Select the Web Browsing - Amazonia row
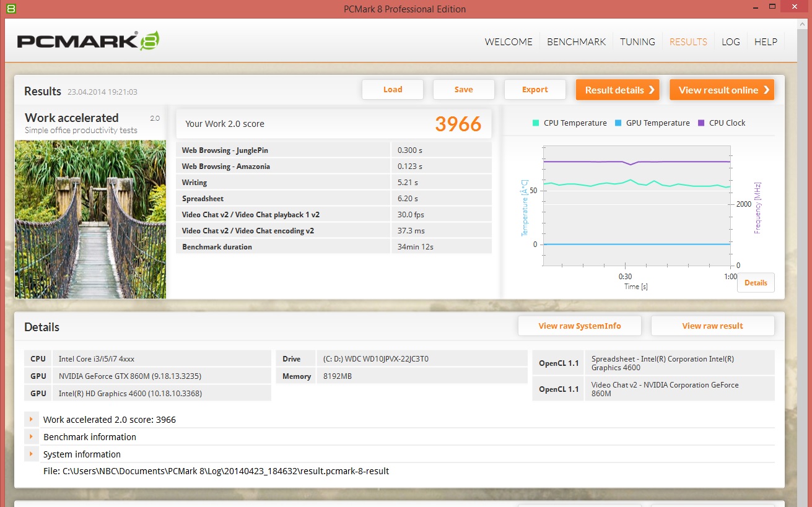The image size is (812, 507). coord(334,166)
